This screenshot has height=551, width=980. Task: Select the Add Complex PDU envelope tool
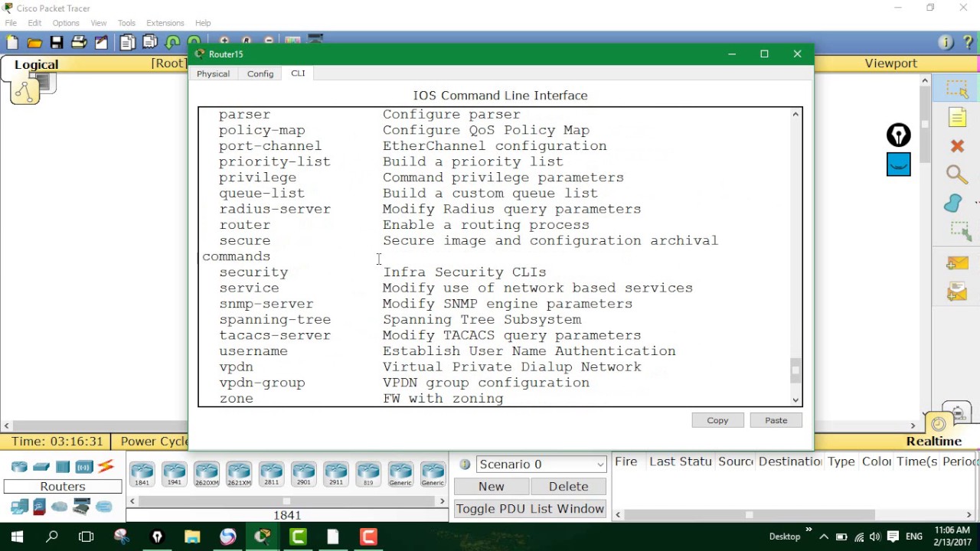[x=957, y=292]
